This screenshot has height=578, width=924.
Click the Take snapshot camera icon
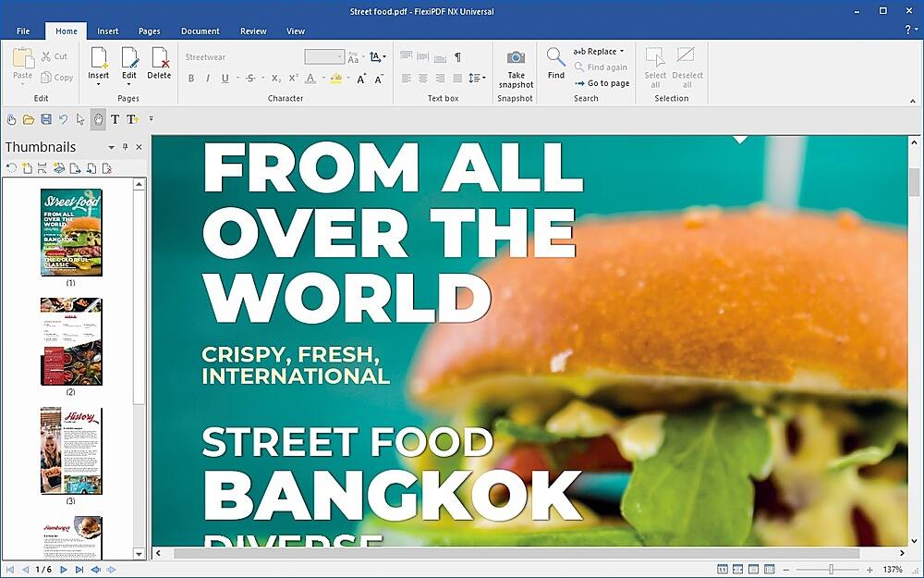coord(516,57)
